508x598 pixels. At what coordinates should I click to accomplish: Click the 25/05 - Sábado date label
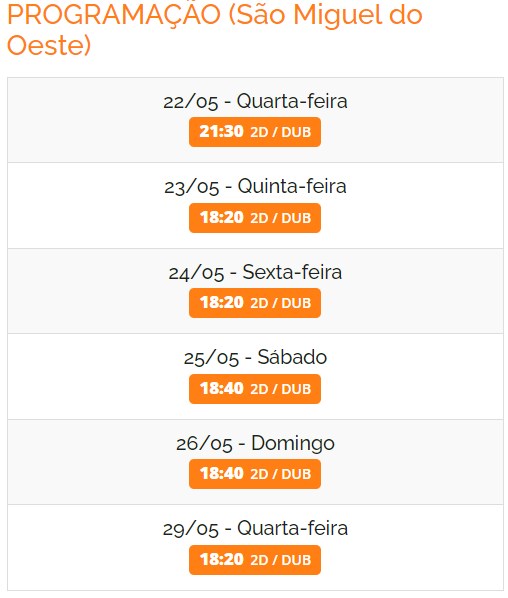255,358
